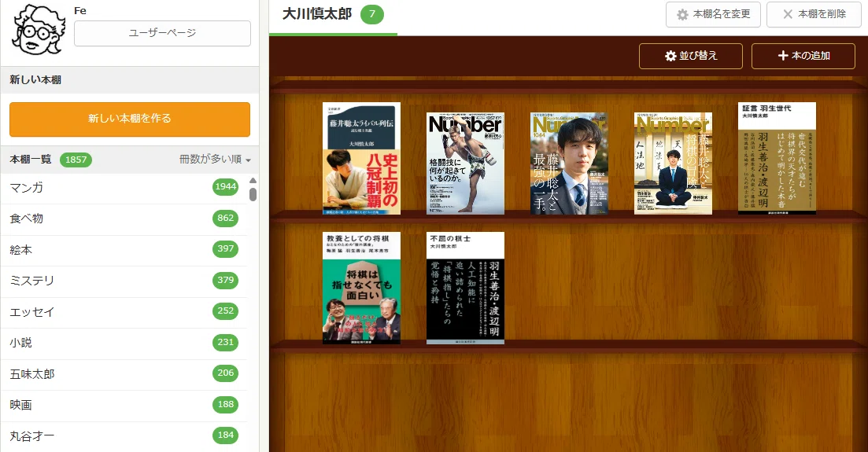Open the 冊数が多い順 sort dropdown
The height and width of the screenshot is (452, 868).
(x=215, y=160)
